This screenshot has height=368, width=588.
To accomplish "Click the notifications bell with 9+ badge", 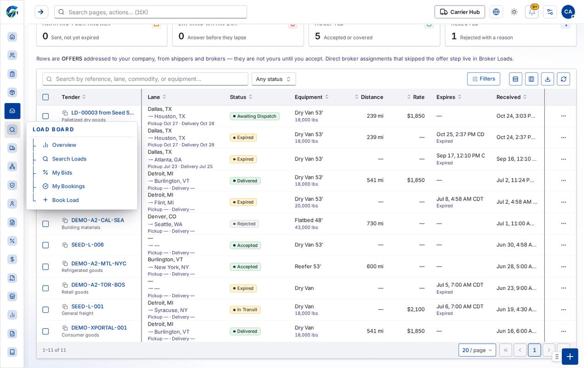I will point(532,12).
